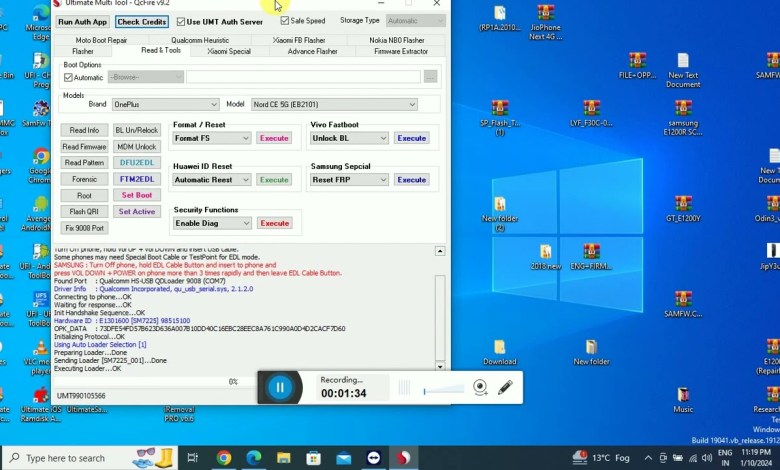Click the Read Firmware button
Viewport: 780px width, 470px height.
click(x=84, y=147)
